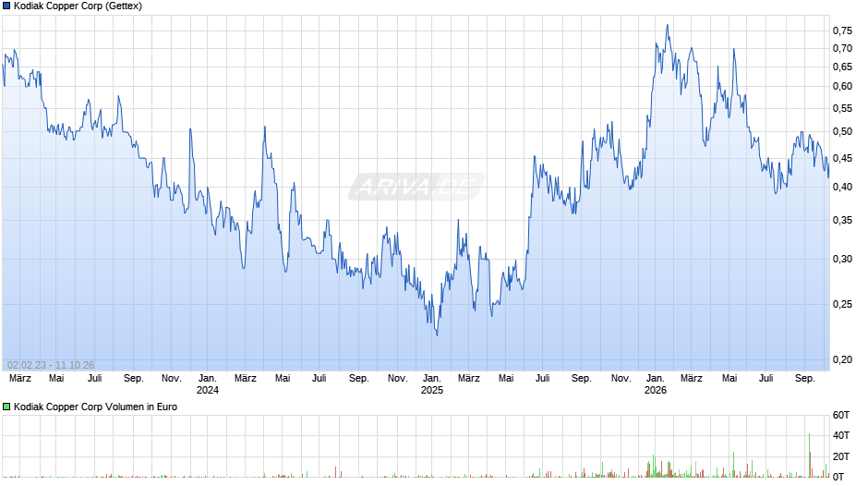The width and height of the screenshot is (868, 486).
Task: Click the 0,70 price axis label
Action: point(842,48)
